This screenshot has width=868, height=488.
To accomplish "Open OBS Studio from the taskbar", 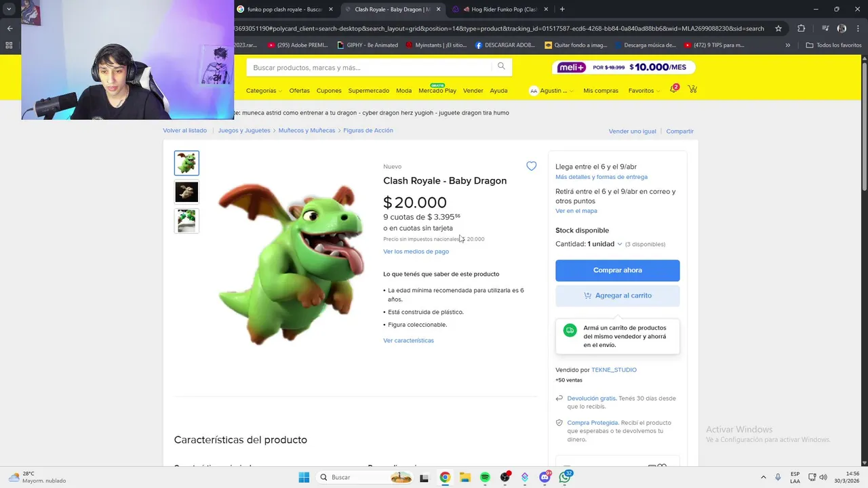I will click(505, 477).
